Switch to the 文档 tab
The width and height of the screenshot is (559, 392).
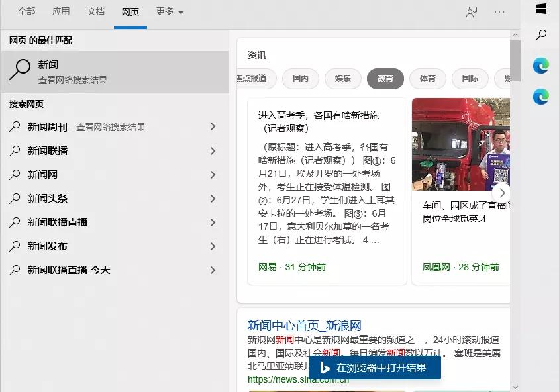click(x=95, y=12)
